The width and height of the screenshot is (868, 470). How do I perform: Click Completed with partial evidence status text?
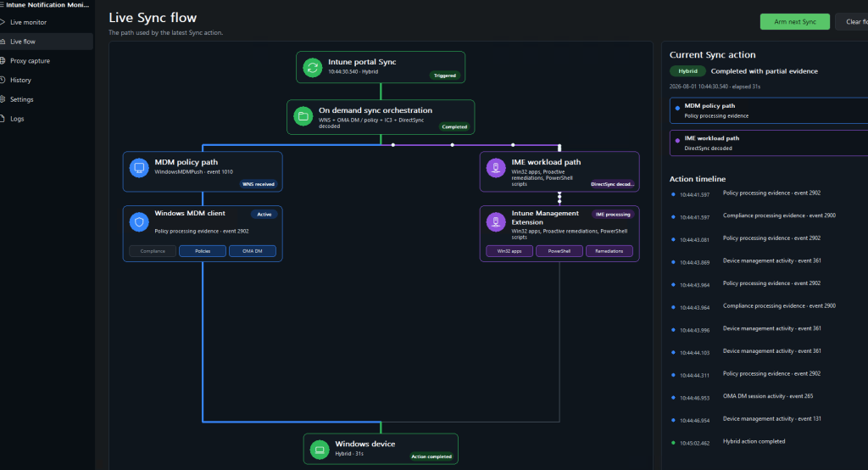(x=764, y=71)
